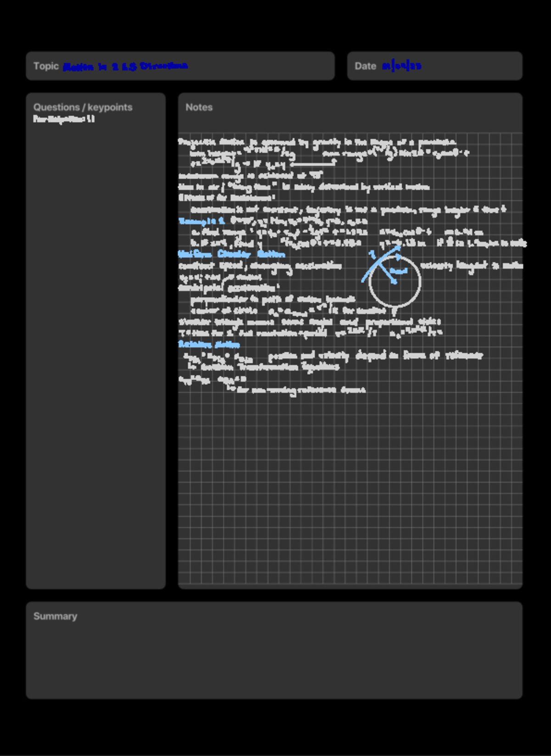Click inside the Summary box
The height and width of the screenshot is (756, 551).
(274, 650)
